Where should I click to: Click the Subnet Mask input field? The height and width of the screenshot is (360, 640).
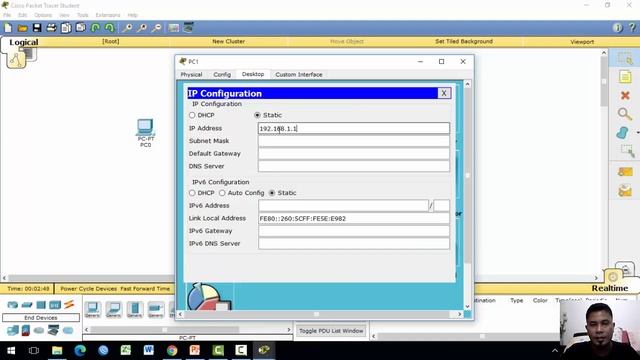(354, 141)
